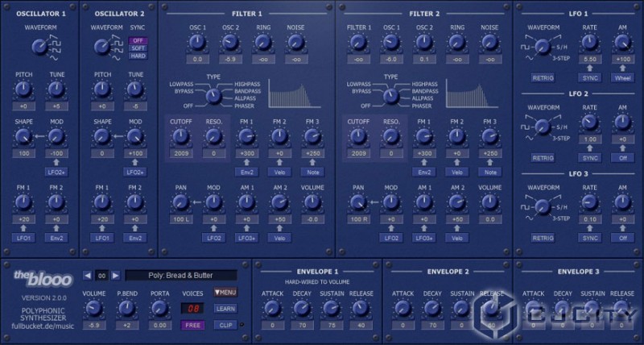The image size is (644, 345).
Task: Click Envelope 1 sustain value 75
Action: [331, 326]
